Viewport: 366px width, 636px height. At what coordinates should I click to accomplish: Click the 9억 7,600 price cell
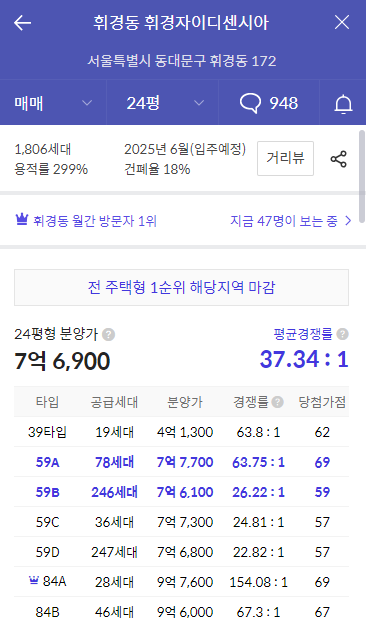tap(185, 582)
